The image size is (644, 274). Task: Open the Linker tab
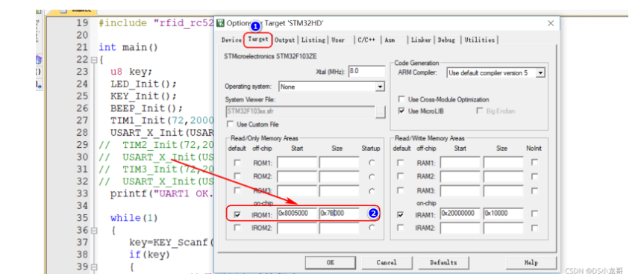pyautogui.click(x=421, y=40)
